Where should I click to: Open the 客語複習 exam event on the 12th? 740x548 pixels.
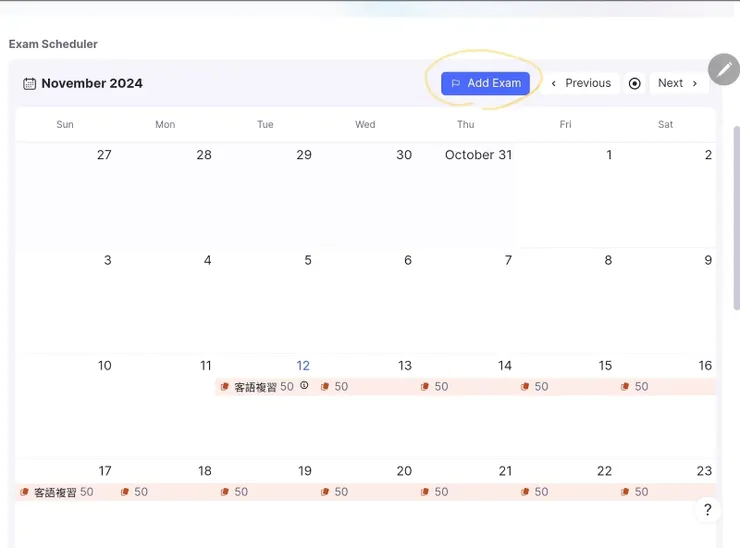pyautogui.click(x=255, y=387)
